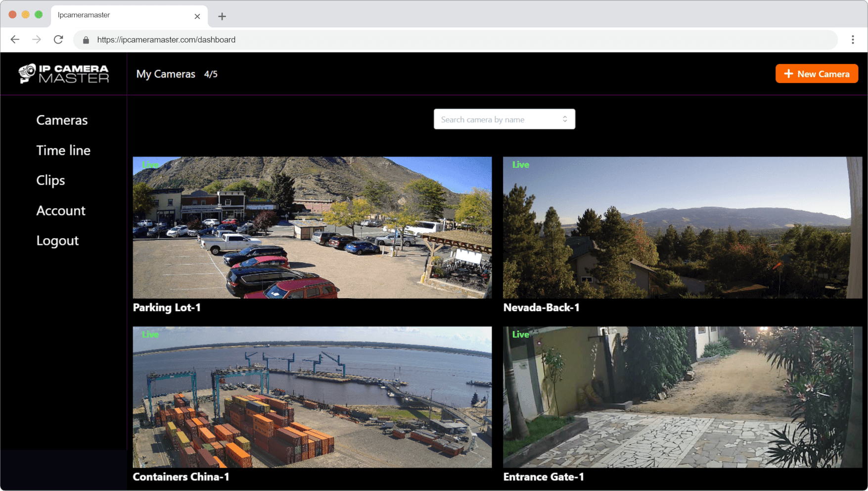Click the Live badge on Entrance Gate-1
Image resolution: width=868 pixels, height=491 pixels.
[x=520, y=335]
